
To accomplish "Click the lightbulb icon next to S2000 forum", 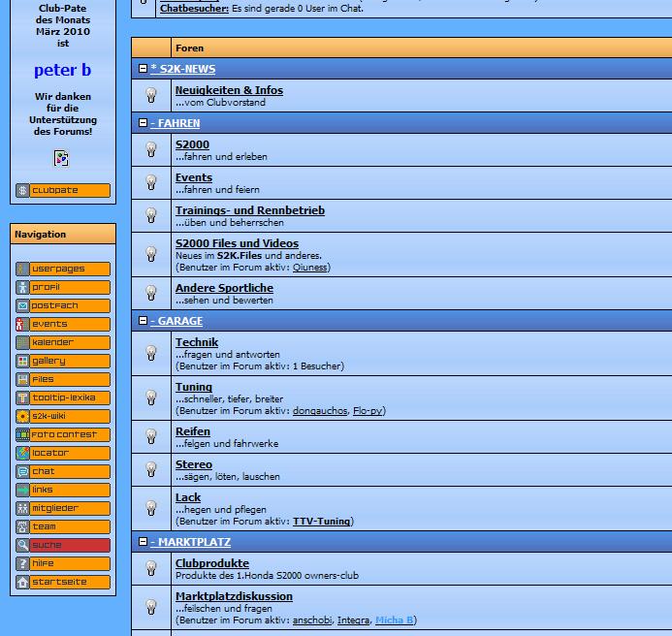I will (x=151, y=149).
